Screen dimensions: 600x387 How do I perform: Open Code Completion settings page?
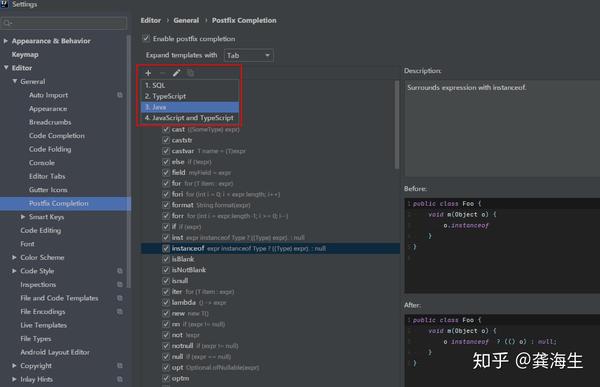click(x=57, y=136)
